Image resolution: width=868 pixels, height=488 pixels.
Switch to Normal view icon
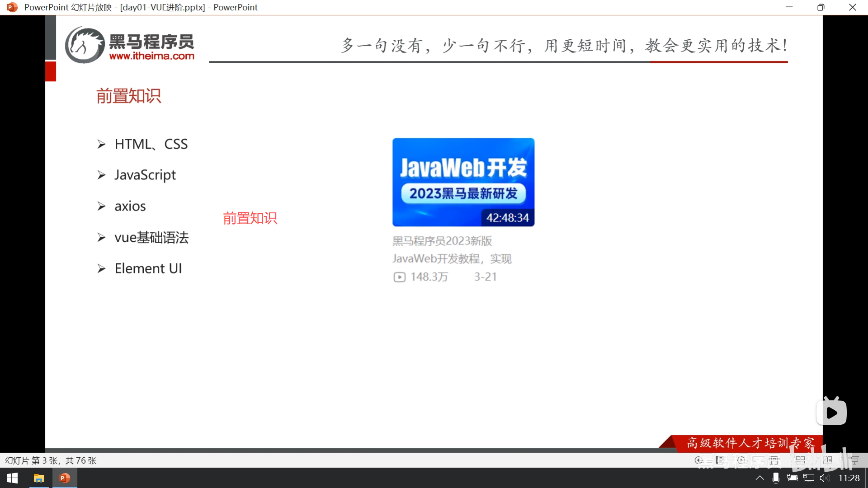[x=774, y=460]
